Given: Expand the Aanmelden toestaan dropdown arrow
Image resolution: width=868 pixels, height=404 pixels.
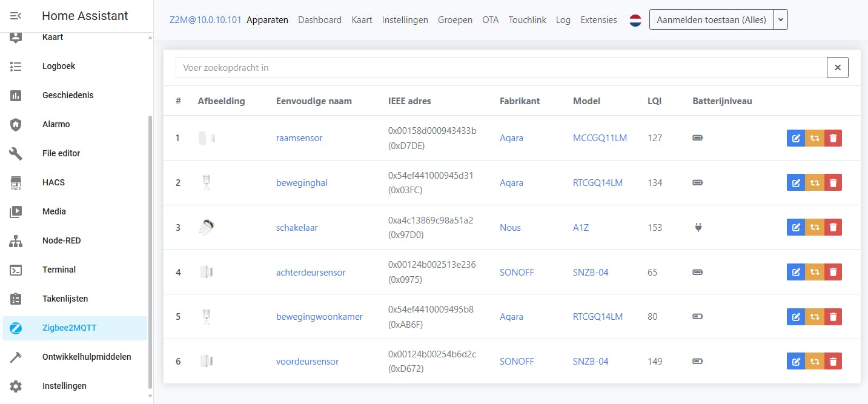Looking at the screenshot, I should (781, 19).
